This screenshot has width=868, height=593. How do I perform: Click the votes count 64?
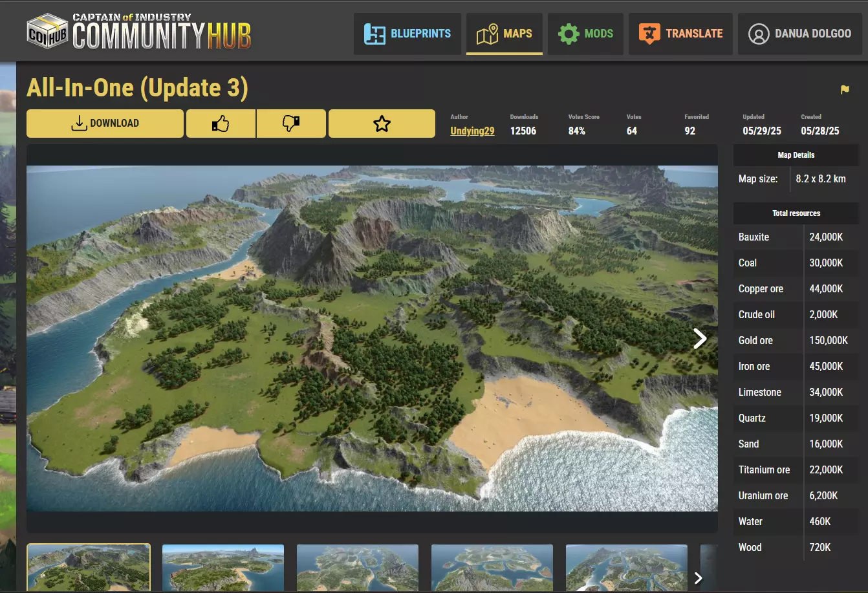(632, 131)
